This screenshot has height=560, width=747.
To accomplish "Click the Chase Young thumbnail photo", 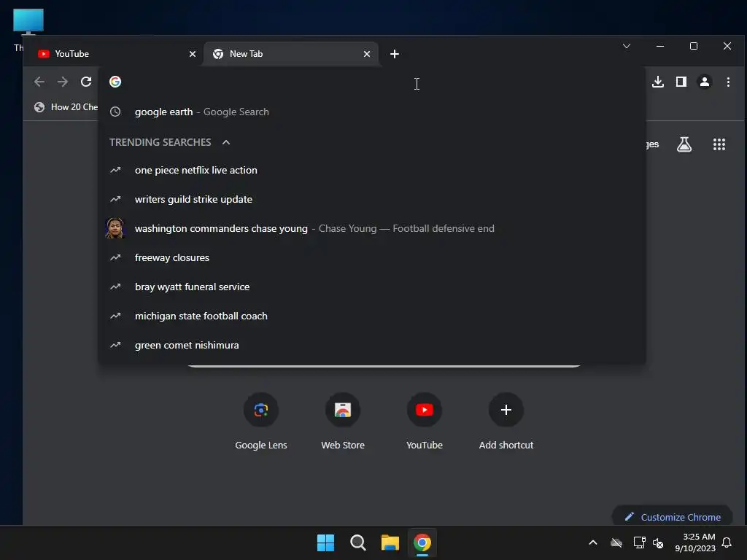I will coord(115,228).
